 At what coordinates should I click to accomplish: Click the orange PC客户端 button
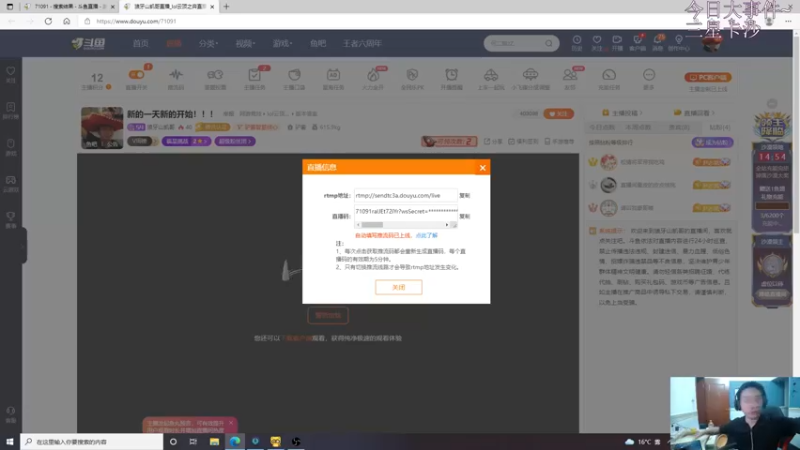[x=708, y=78]
